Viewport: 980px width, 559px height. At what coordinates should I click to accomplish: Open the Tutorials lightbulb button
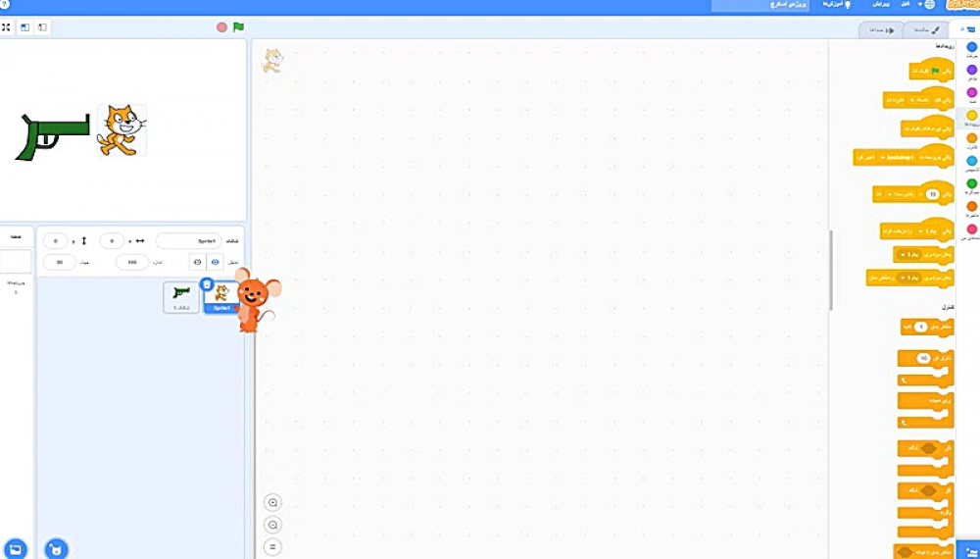pos(843,6)
